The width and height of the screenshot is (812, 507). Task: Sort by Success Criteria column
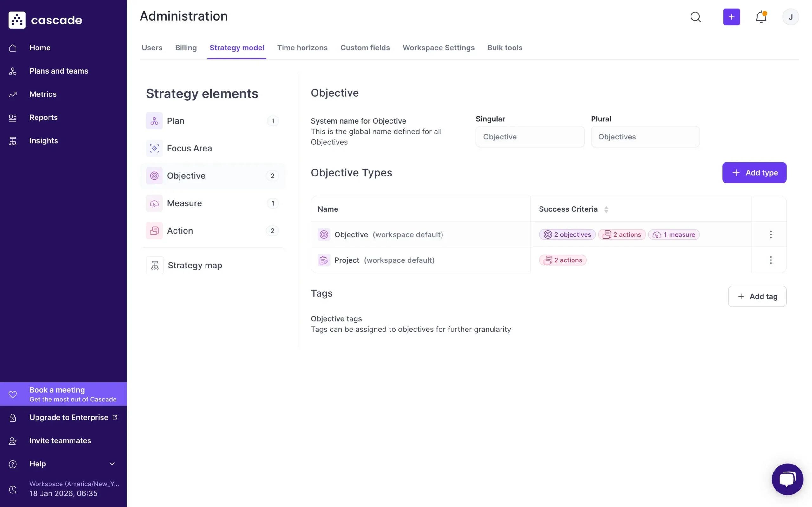[x=606, y=209]
